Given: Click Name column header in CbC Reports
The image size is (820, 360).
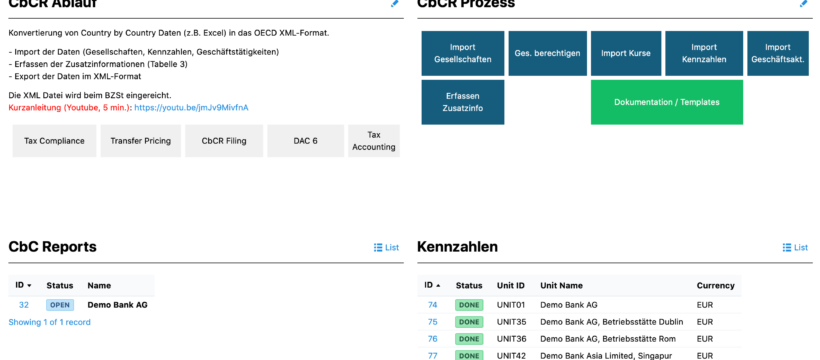Looking at the screenshot, I should coord(99,286).
